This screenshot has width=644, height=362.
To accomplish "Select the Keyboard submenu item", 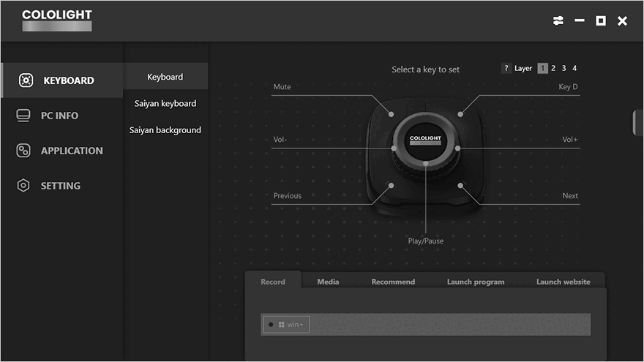I will coord(165,77).
